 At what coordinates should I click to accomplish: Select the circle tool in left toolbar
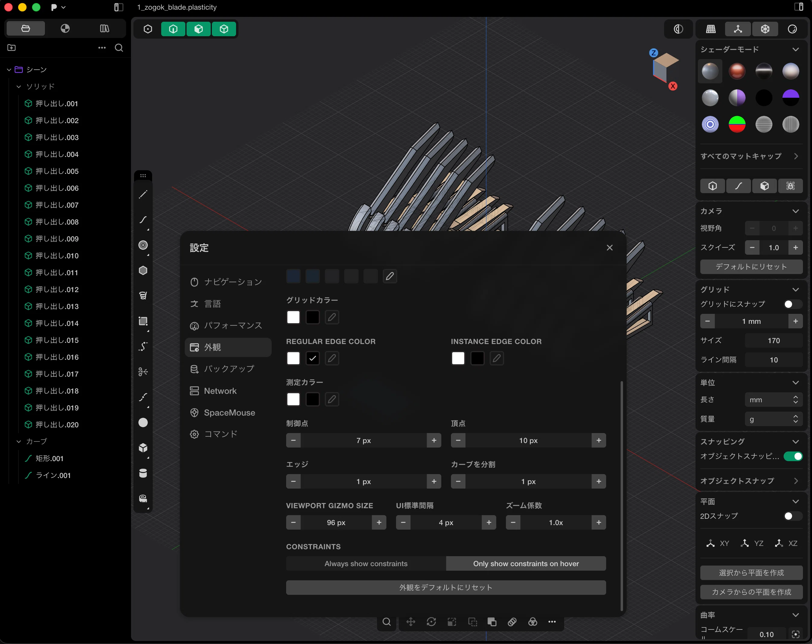143,245
